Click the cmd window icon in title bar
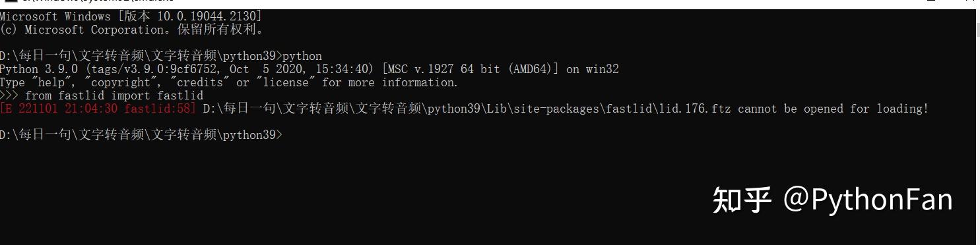The width and height of the screenshot is (980, 245). pyautogui.click(x=10, y=2)
